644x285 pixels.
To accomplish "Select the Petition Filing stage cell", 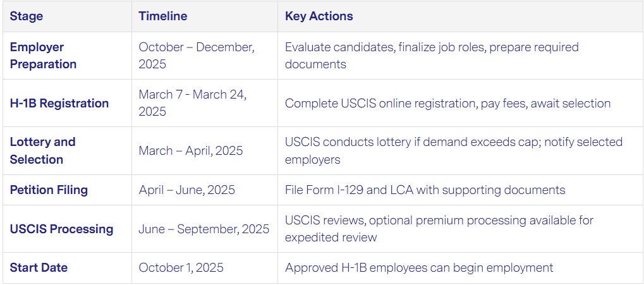I will [x=49, y=190].
